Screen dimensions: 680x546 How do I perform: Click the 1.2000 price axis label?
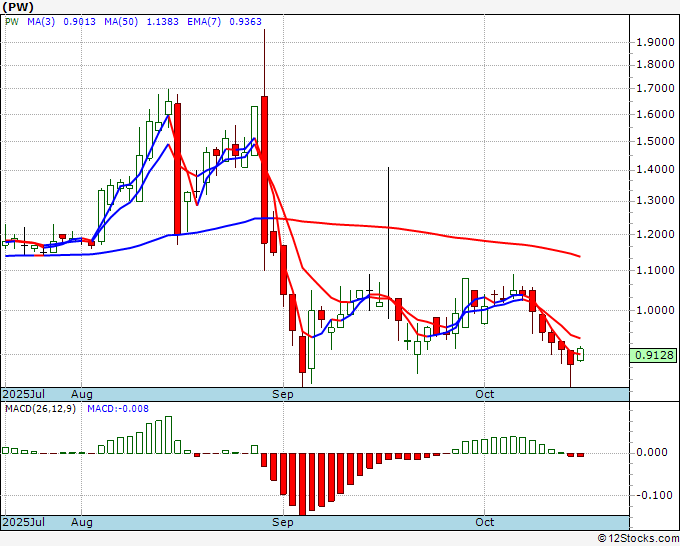(655, 234)
